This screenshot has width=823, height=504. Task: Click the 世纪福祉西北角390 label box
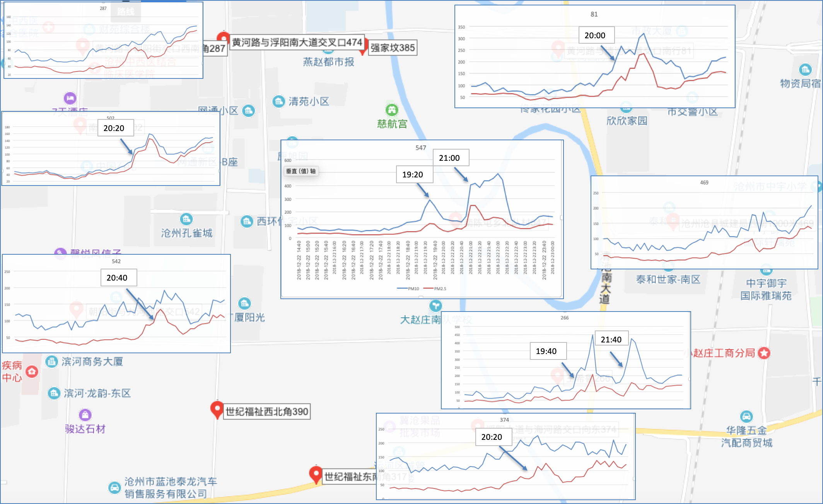click(267, 412)
